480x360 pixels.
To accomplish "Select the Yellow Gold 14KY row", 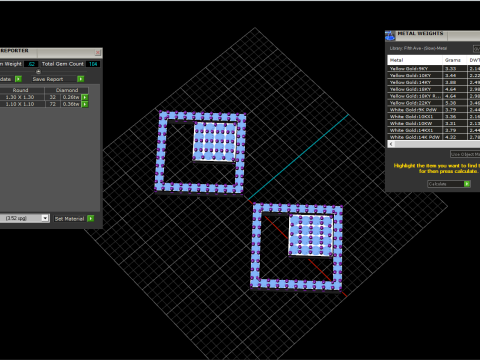I will click(434, 82).
